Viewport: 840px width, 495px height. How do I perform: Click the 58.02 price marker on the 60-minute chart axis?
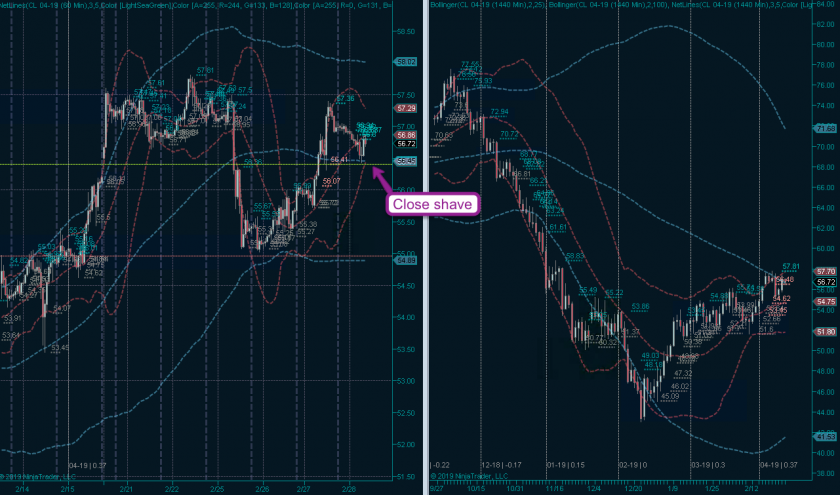(406, 62)
